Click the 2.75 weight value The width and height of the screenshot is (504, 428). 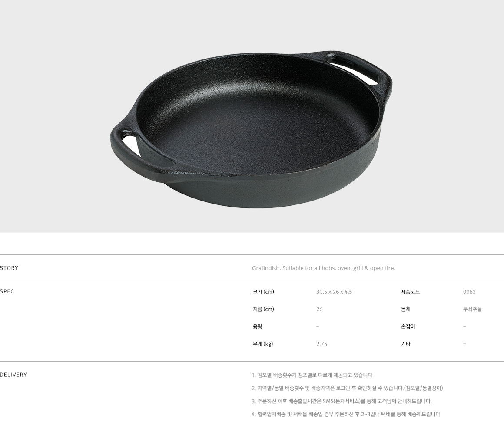pos(322,344)
